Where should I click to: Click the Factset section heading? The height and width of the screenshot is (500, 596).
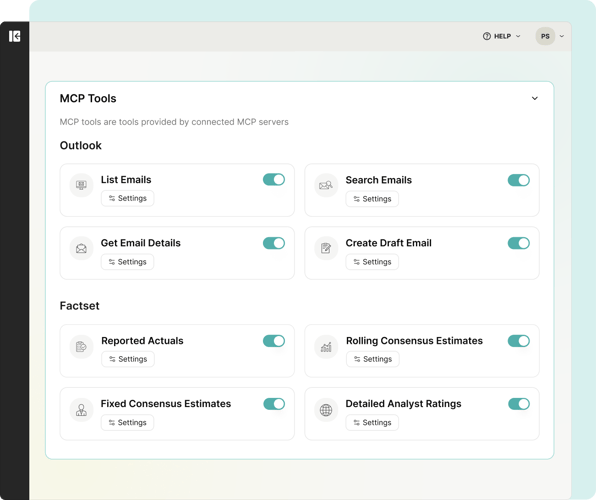pyautogui.click(x=79, y=306)
